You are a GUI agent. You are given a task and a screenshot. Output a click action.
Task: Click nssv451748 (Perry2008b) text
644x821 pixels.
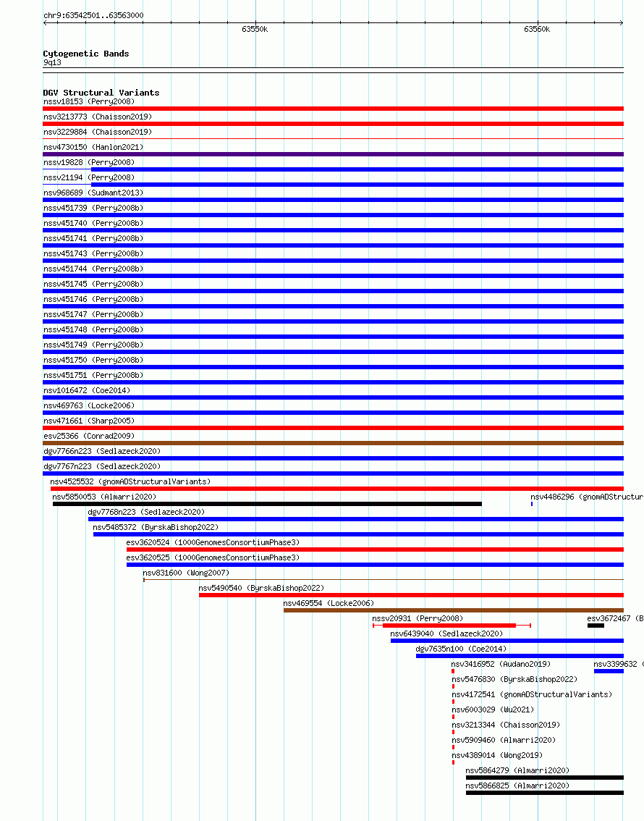pyautogui.click(x=93, y=329)
